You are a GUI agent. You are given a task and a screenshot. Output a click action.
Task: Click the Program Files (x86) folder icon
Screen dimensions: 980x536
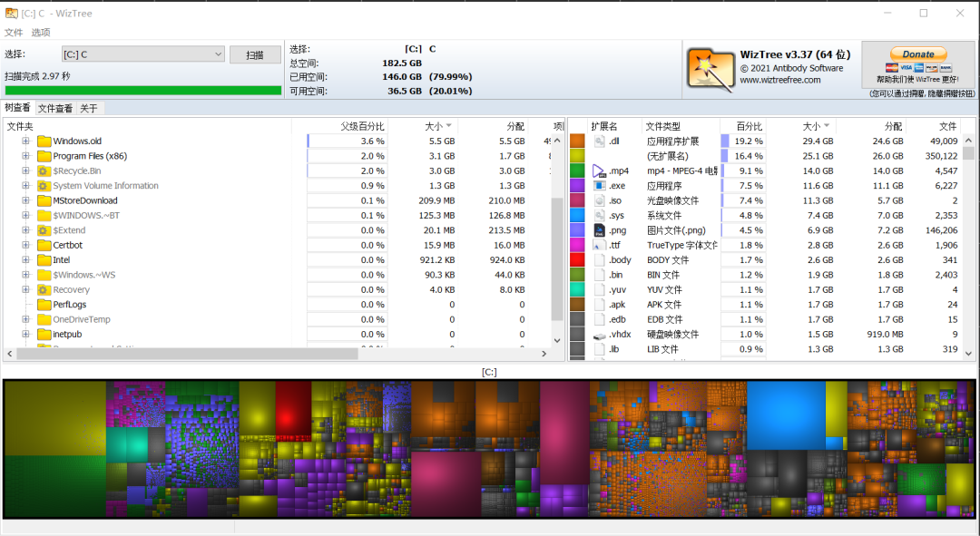[x=44, y=156]
